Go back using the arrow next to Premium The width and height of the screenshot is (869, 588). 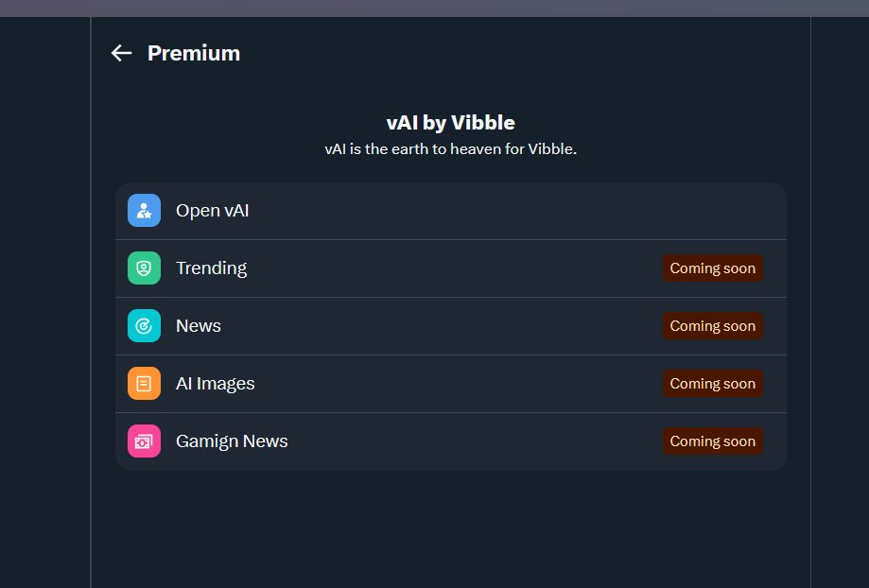pos(121,53)
